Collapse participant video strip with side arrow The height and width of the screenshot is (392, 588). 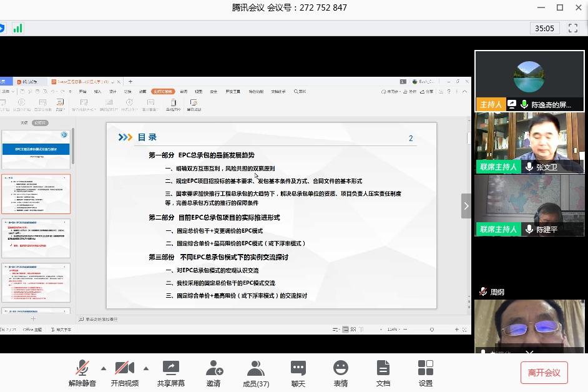coord(466,206)
